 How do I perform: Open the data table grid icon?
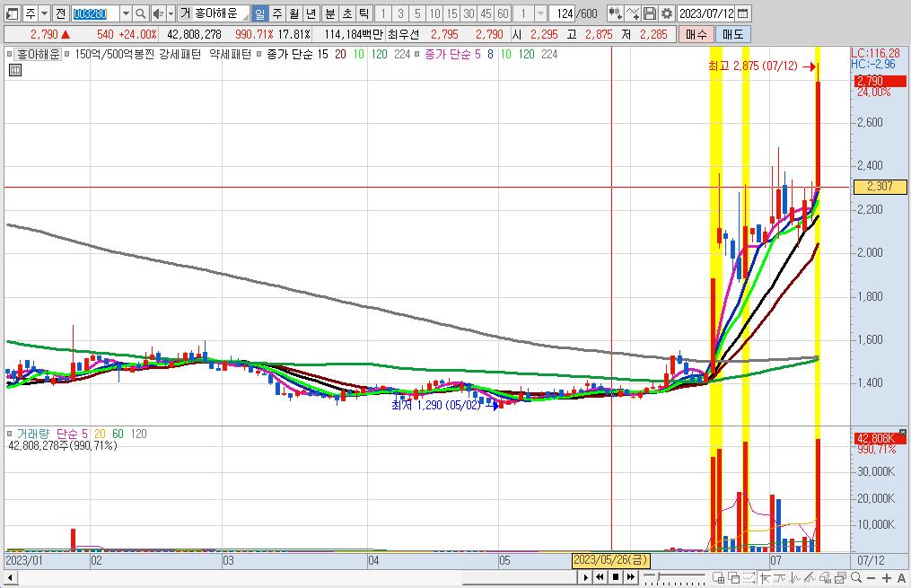tap(15, 70)
